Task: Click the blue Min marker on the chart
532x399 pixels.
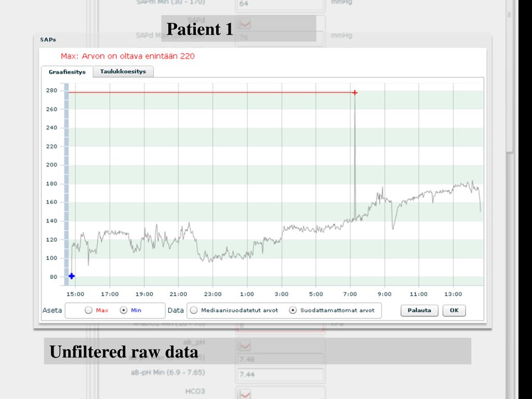Action: (72, 276)
